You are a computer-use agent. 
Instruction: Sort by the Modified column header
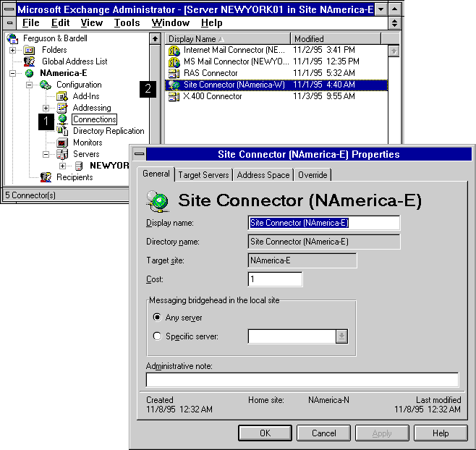336,39
